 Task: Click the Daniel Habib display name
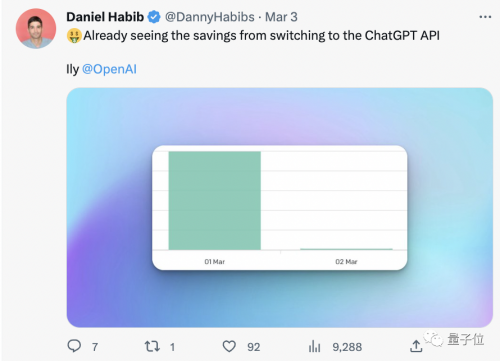[x=105, y=17]
